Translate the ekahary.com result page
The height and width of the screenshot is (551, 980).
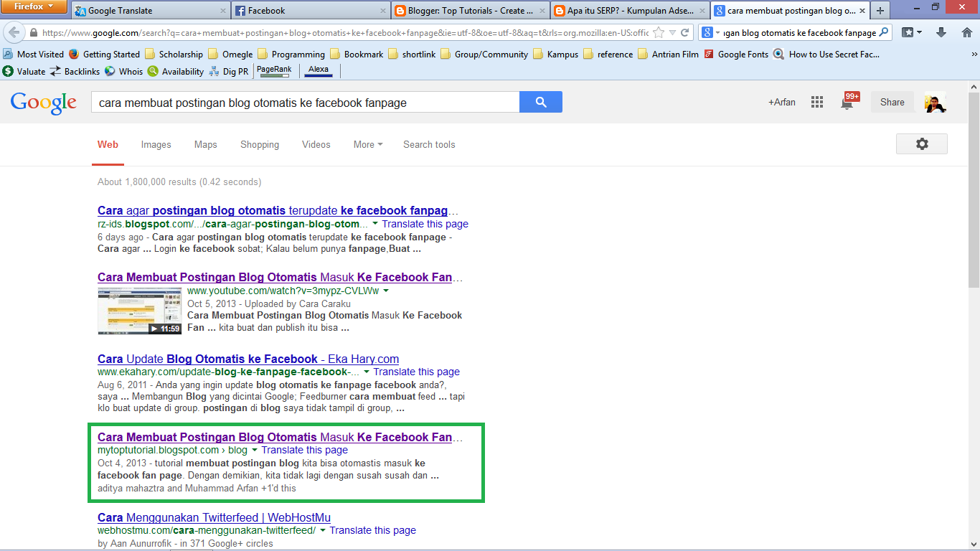coord(416,372)
